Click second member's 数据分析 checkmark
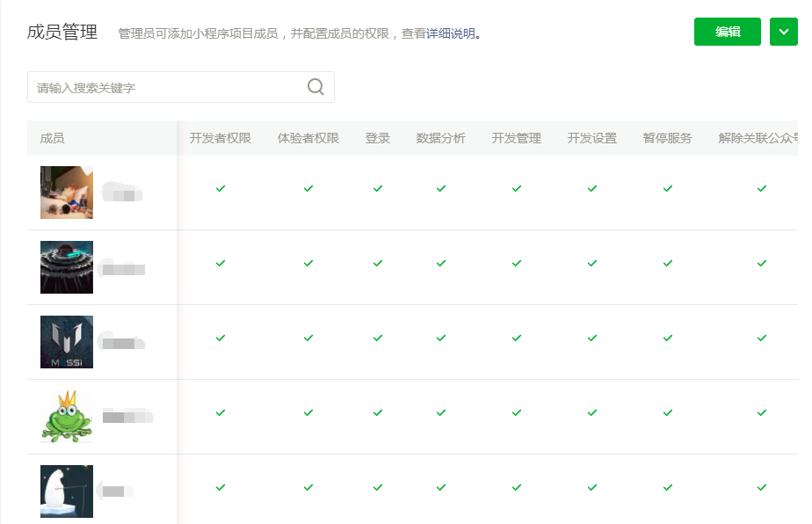This screenshot has height=524, width=812. pos(441,264)
